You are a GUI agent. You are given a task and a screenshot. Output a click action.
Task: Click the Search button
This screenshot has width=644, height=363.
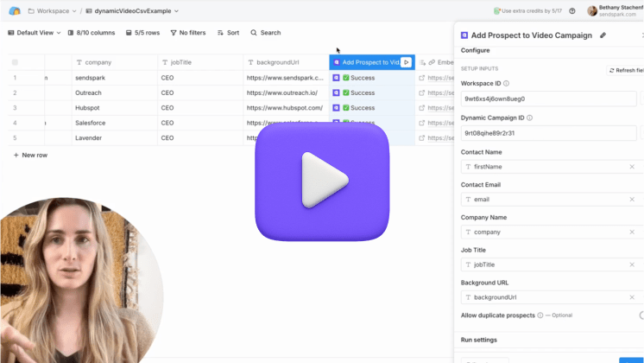tap(266, 33)
